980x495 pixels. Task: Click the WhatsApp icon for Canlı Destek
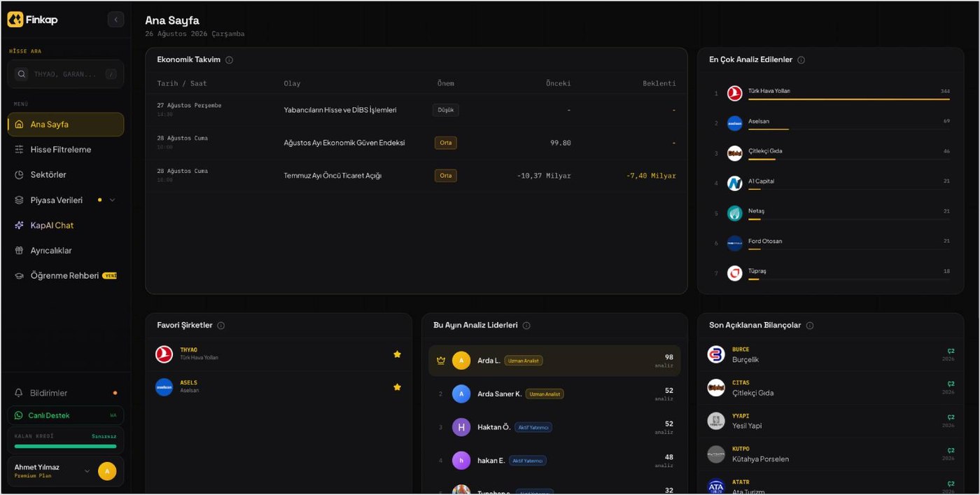pos(19,415)
